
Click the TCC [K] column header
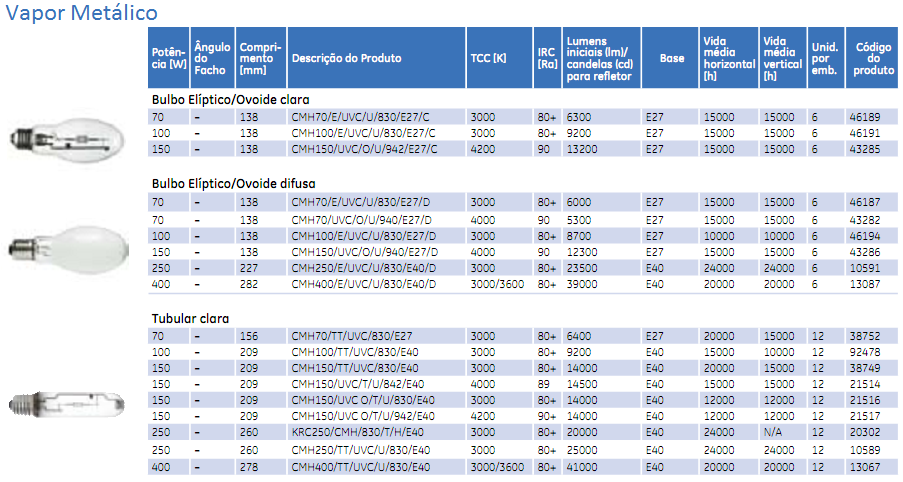pyautogui.click(x=499, y=58)
